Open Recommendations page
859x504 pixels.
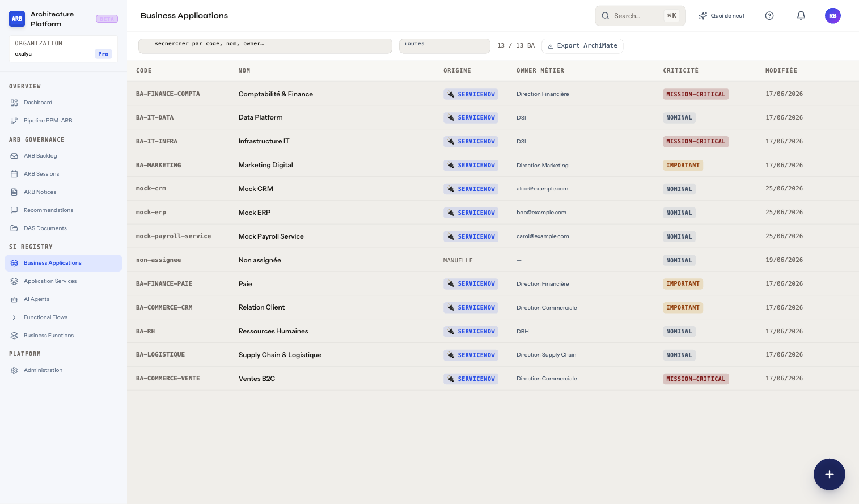pyautogui.click(x=64, y=210)
